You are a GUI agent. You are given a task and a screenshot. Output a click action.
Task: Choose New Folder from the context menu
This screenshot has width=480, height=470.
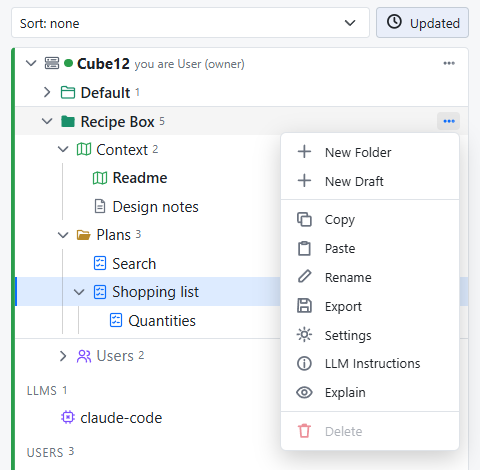tap(370, 152)
